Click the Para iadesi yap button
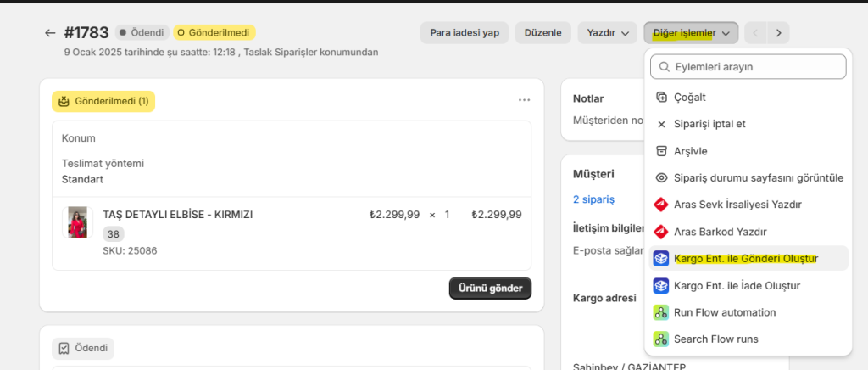This screenshot has width=868, height=370. click(x=465, y=33)
